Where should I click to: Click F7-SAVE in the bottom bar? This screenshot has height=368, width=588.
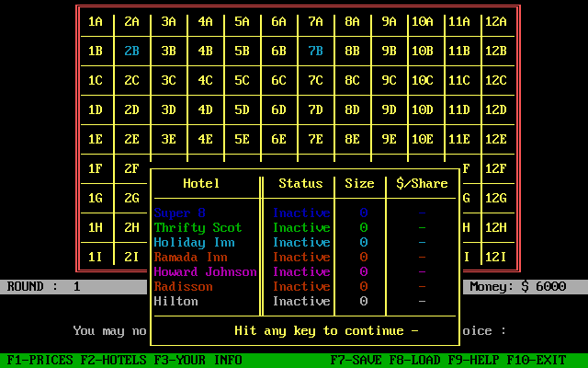coord(356,360)
